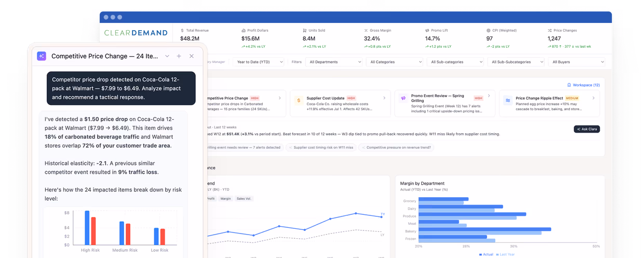This screenshot has width=644, height=258.
Task: Click the HIGH badge on Promo Event Review
Action: (478, 98)
